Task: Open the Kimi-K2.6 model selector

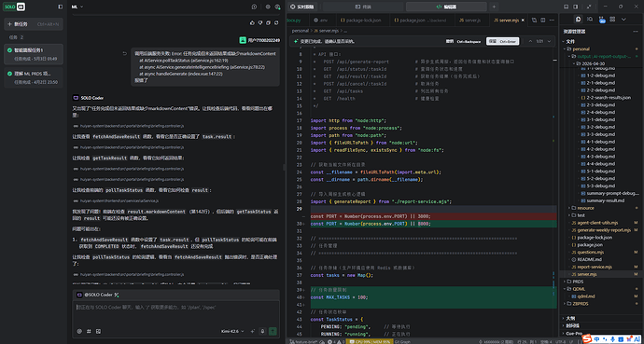Action: pyautogui.click(x=232, y=331)
